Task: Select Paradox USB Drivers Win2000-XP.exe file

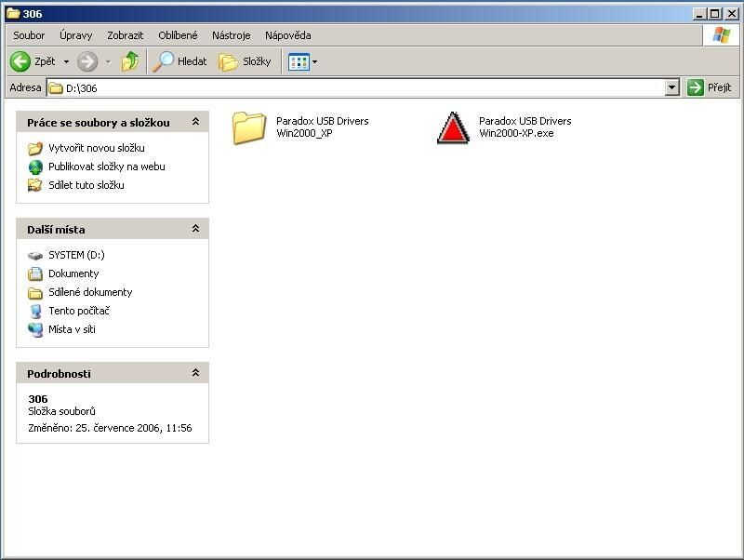Action: pos(453,127)
